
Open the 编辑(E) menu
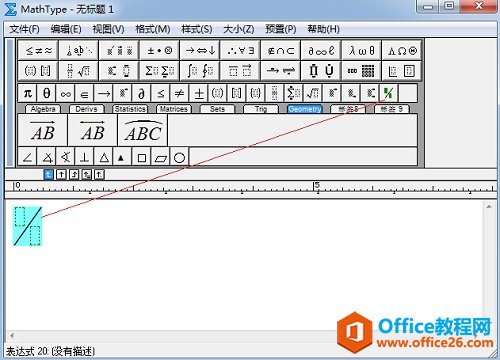click(x=66, y=29)
